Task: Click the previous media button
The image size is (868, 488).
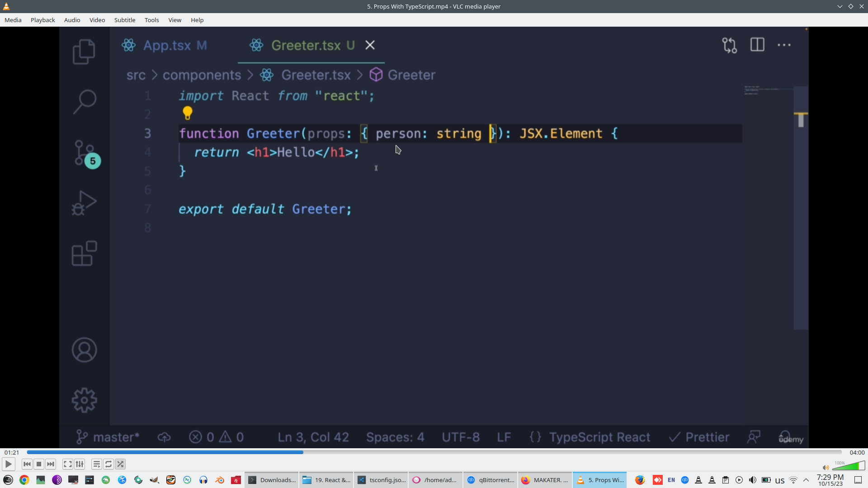Action: (x=27, y=464)
